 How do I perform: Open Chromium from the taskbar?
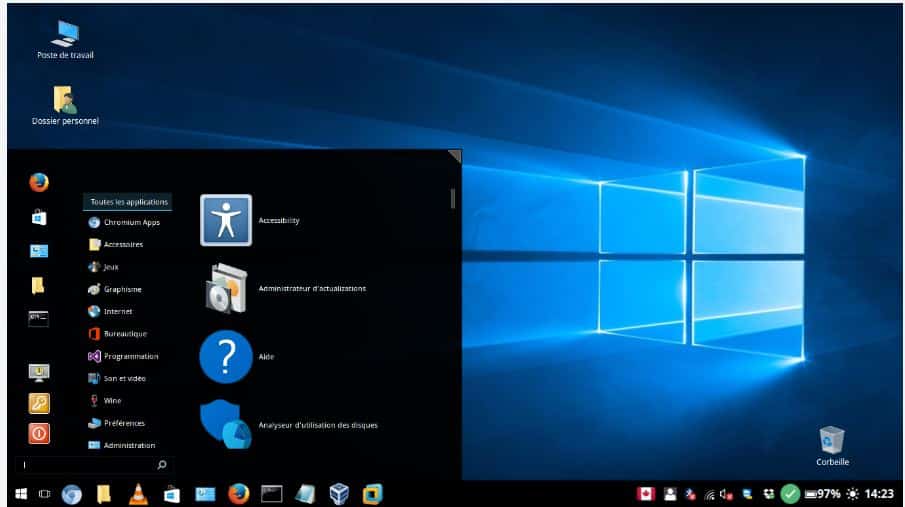[x=72, y=494]
